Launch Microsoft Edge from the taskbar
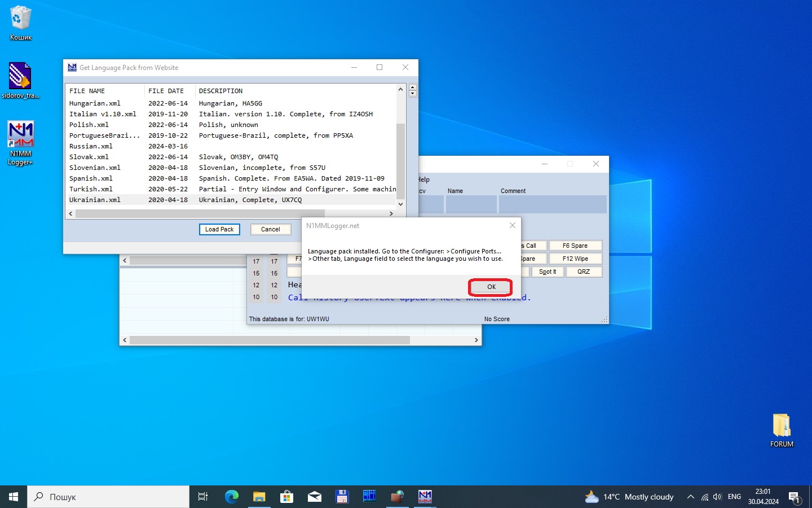The height and width of the screenshot is (508, 812). tap(231, 497)
